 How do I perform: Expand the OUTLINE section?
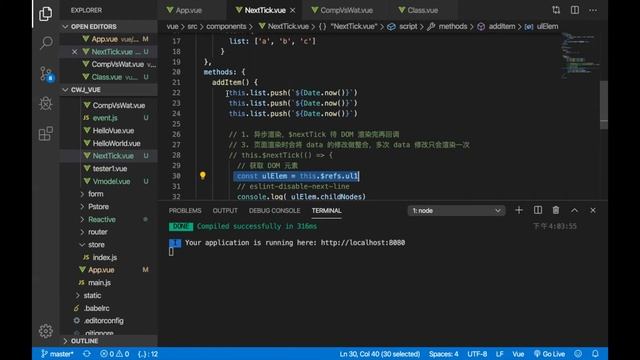tap(109, 341)
